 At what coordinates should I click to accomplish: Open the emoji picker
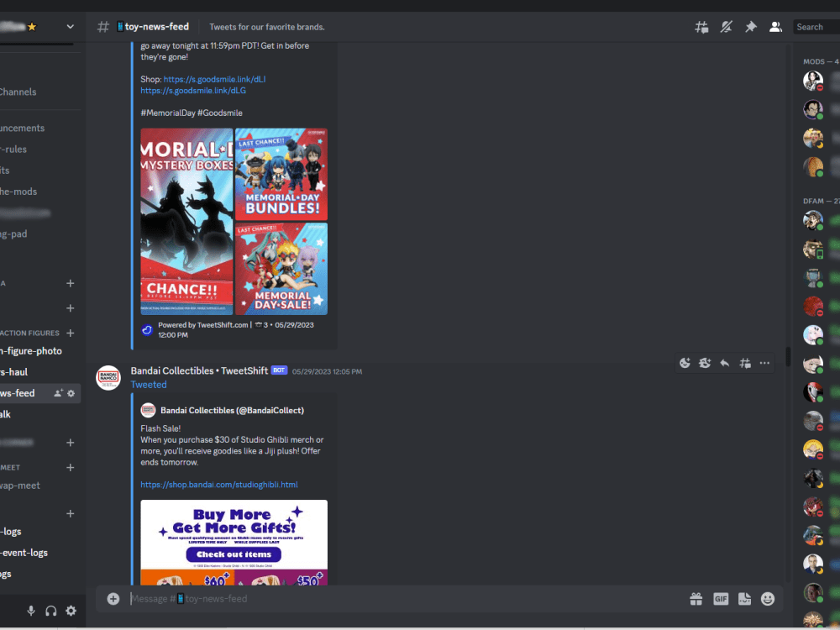767,598
